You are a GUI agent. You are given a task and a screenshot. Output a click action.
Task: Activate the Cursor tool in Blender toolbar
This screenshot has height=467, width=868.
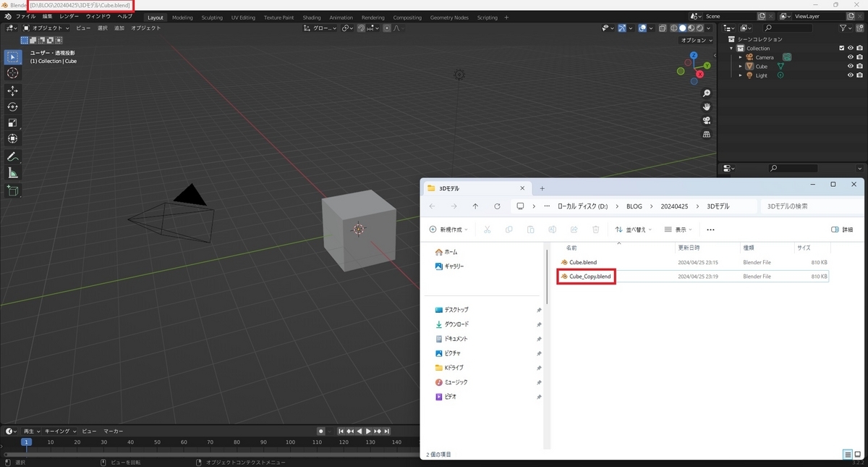(x=12, y=73)
